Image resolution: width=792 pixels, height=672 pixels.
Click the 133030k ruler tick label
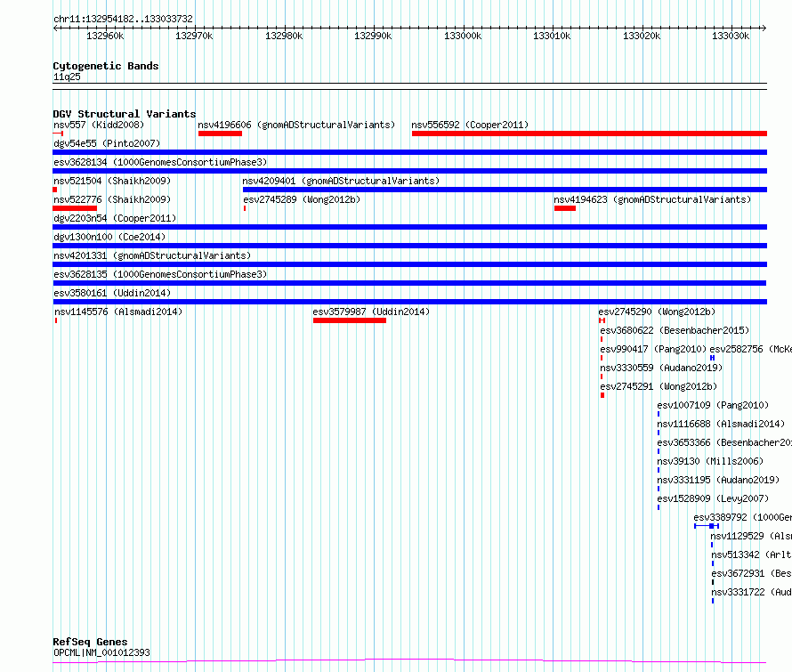[731, 36]
